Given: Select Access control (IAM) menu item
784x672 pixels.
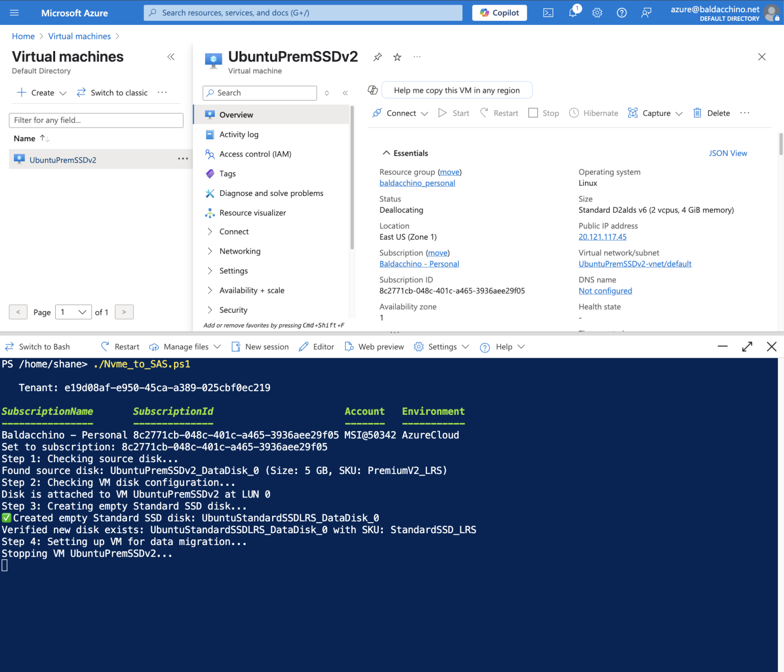Looking at the screenshot, I should (255, 154).
